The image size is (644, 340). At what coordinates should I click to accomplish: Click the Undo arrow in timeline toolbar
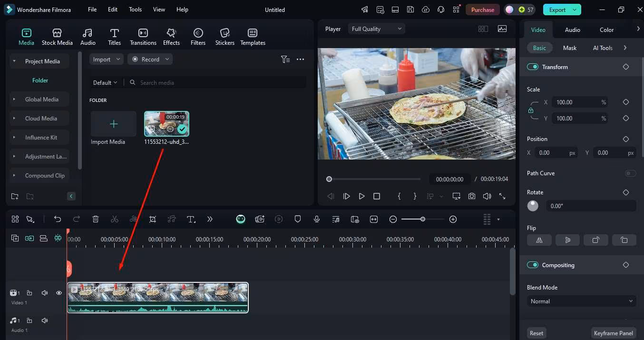pos(58,219)
